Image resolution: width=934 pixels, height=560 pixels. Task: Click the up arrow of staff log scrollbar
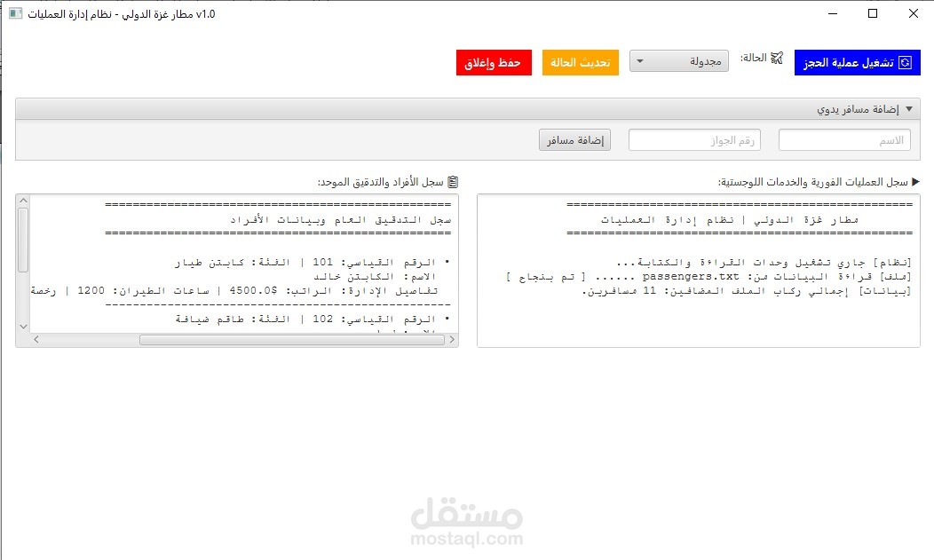click(x=23, y=201)
